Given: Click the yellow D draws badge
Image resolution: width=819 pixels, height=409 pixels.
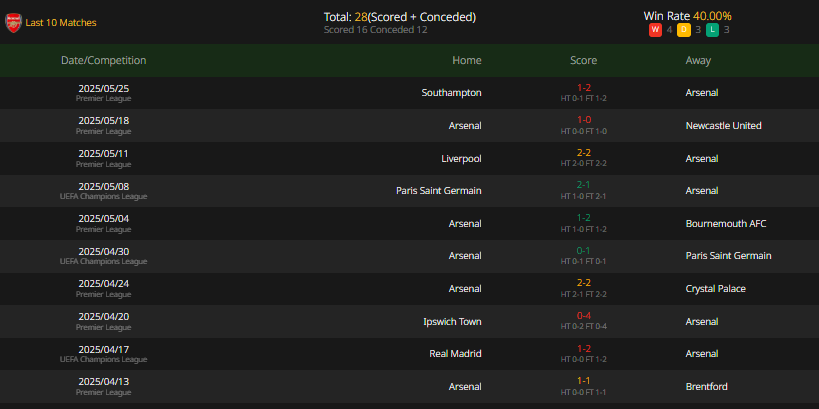Looking at the screenshot, I should coord(684,30).
